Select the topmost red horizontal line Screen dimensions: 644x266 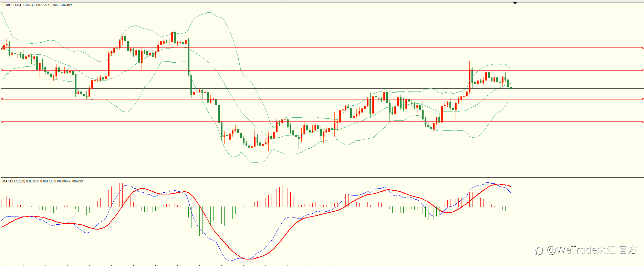click(322, 48)
